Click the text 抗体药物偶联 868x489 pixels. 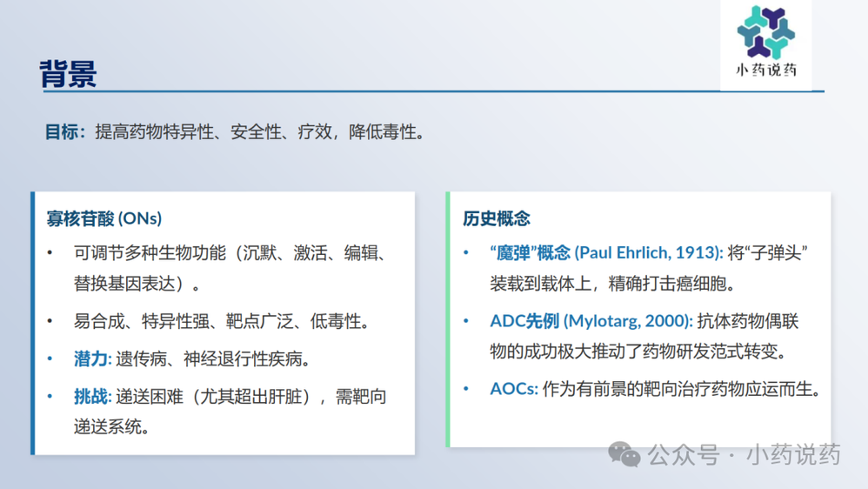tap(747, 321)
